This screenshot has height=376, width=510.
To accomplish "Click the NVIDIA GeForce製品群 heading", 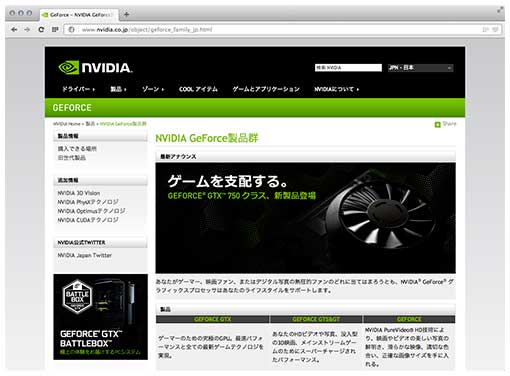I will coord(207,138).
